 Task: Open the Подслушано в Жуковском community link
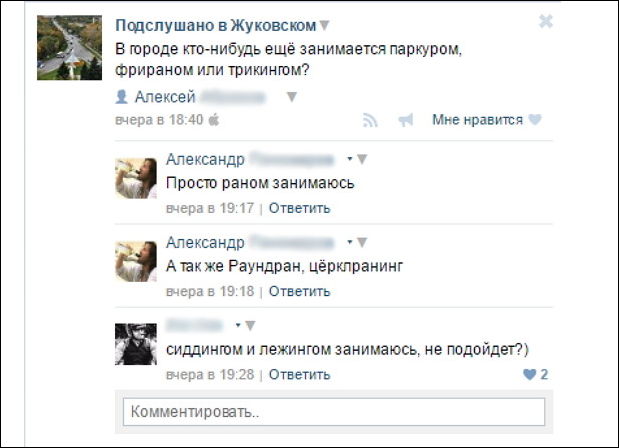tap(215, 25)
